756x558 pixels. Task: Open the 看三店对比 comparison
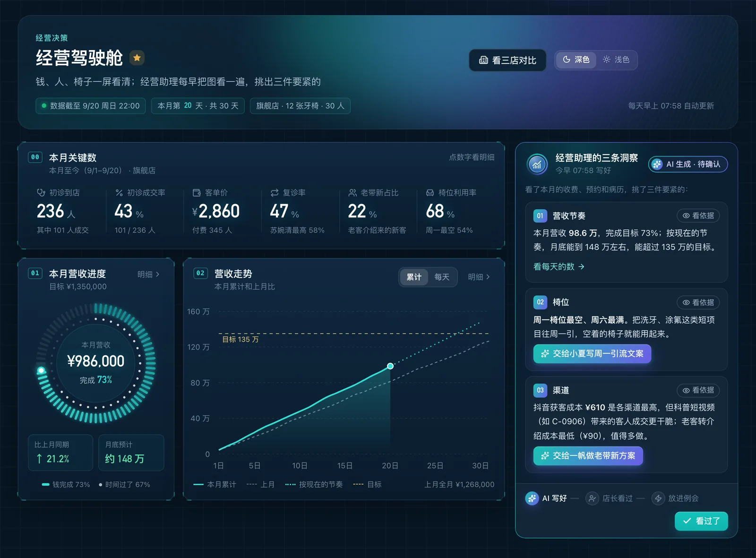pyautogui.click(x=507, y=60)
